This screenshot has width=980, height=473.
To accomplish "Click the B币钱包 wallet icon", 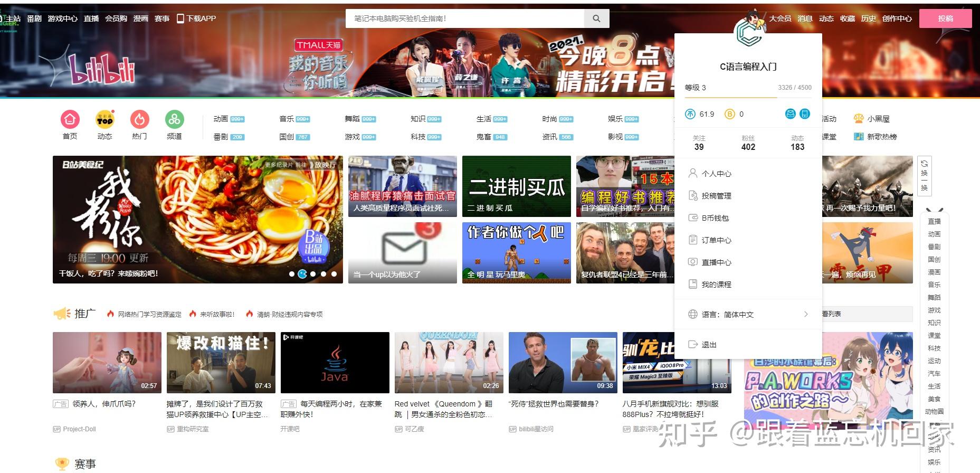I will (x=693, y=217).
